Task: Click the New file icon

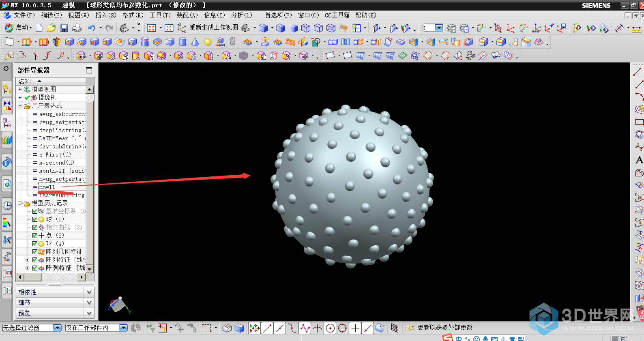Action: tap(39, 28)
